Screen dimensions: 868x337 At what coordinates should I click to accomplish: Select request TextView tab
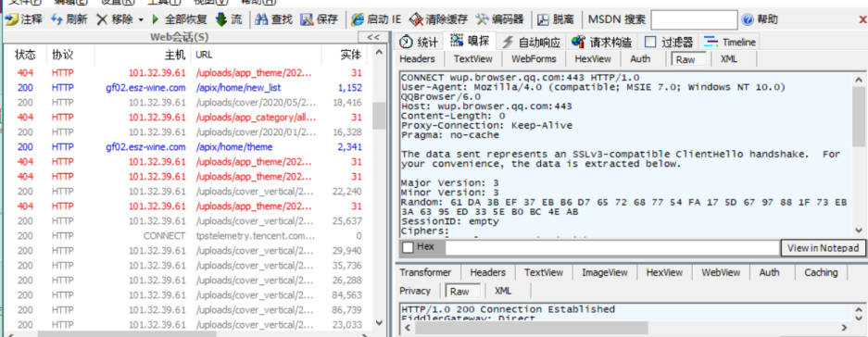(x=472, y=58)
